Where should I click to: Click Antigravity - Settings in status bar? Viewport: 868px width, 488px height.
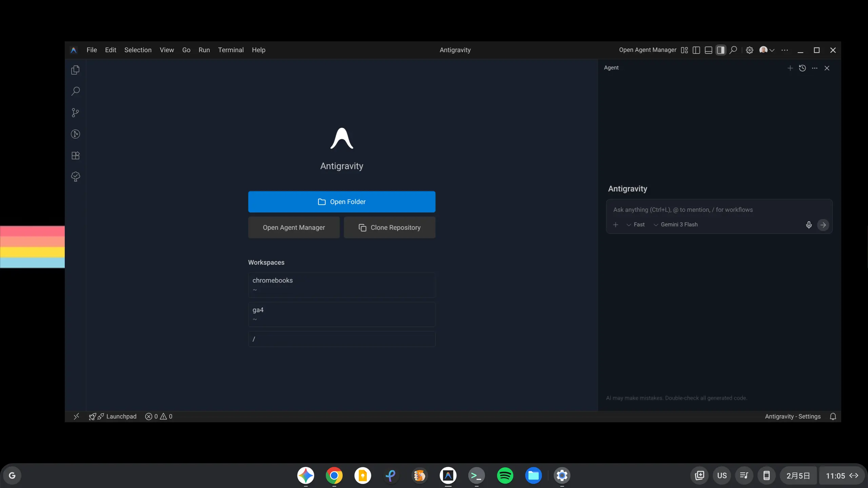(x=792, y=416)
